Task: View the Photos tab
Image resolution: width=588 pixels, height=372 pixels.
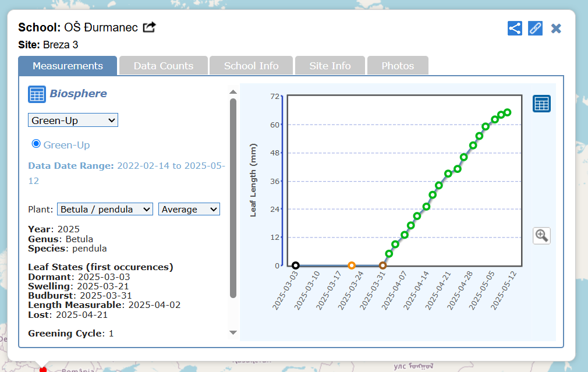Action: (398, 66)
